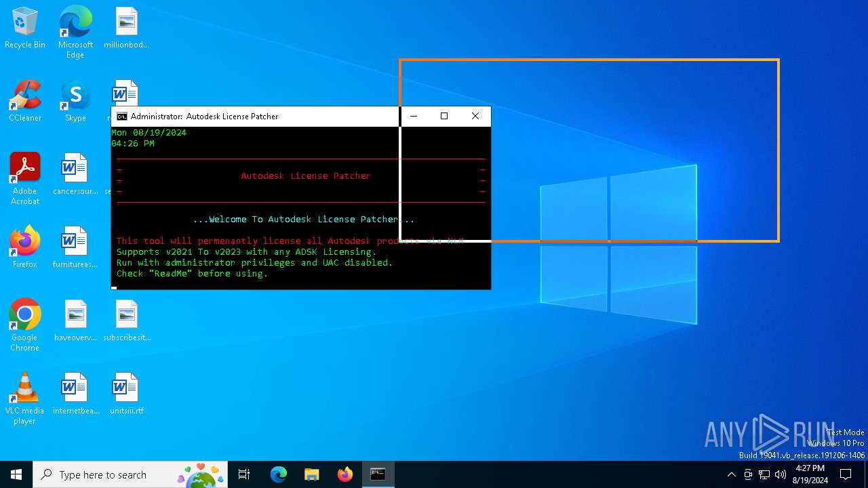Viewport: 868px width, 488px height.
Task: Select the CCleaner desktop shortcut
Action: click(25, 101)
